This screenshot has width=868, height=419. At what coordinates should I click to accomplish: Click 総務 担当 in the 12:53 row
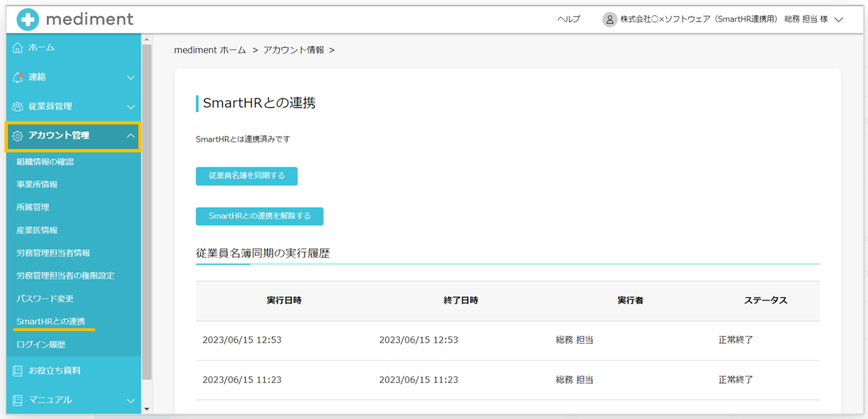pos(574,340)
